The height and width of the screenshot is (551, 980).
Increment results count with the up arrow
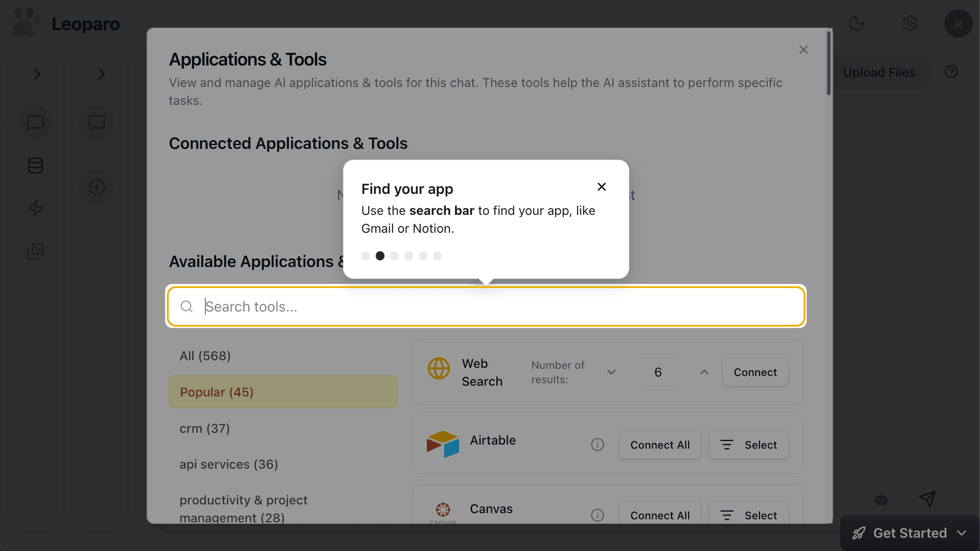point(703,372)
